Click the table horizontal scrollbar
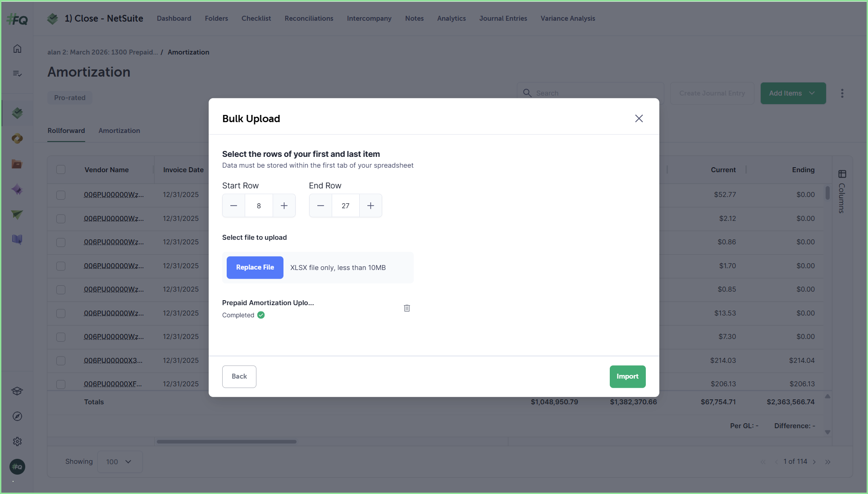The height and width of the screenshot is (494, 868). pyautogui.click(x=226, y=442)
